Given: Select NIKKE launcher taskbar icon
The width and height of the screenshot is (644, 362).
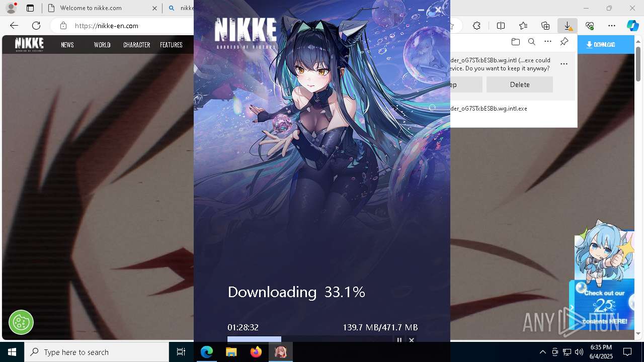Looking at the screenshot, I should (x=281, y=352).
